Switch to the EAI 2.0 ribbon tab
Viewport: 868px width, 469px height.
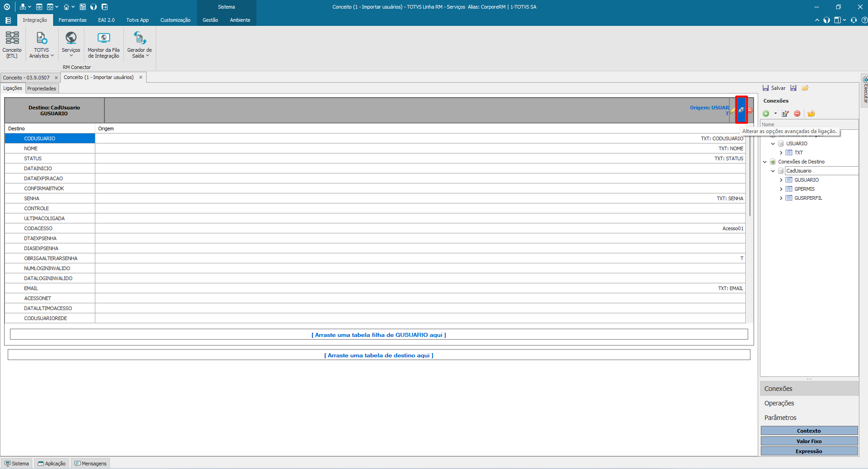pyautogui.click(x=106, y=20)
